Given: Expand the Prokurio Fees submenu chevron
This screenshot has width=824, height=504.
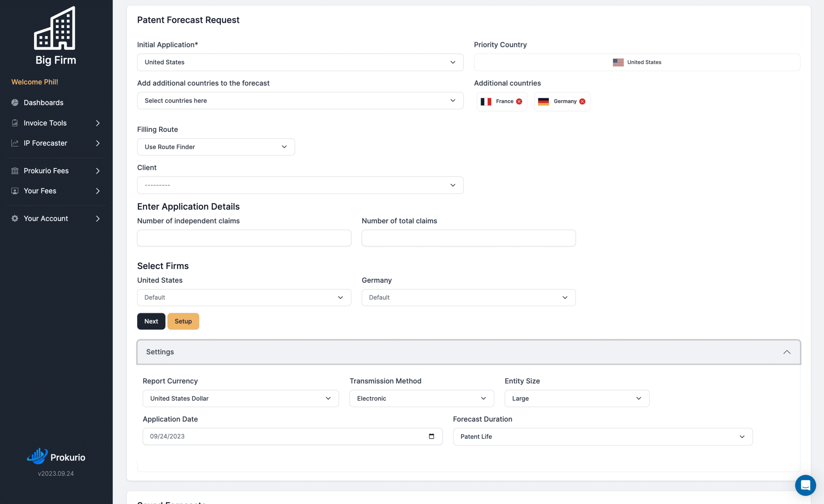Looking at the screenshot, I should click(x=98, y=171).
